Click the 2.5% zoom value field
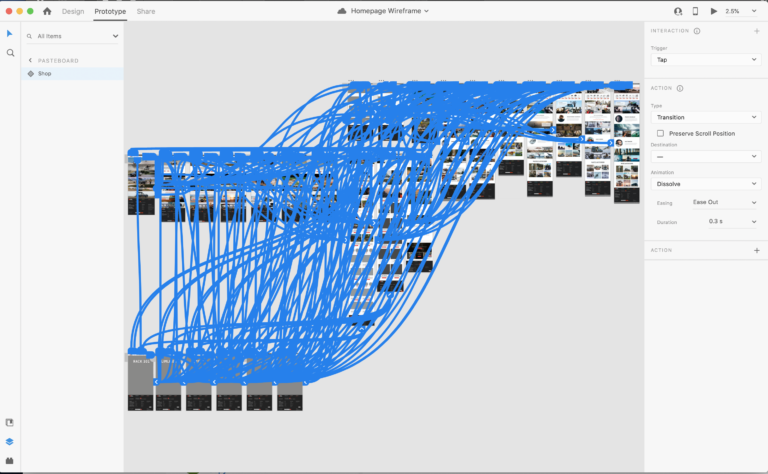The height and width of the screenshot is (474, 768). (x=733, y=11)
